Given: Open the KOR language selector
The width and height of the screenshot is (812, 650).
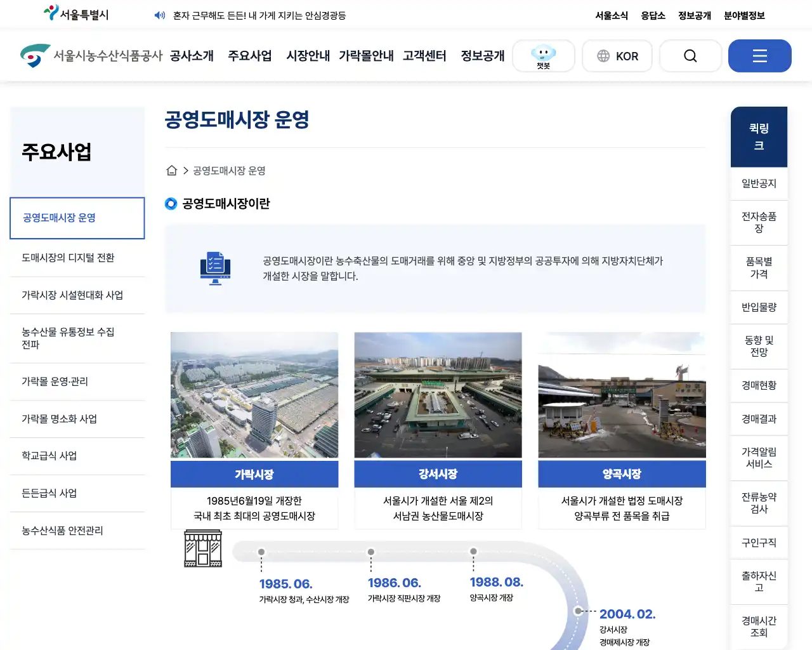Looking at the screenshot, I should point(617,56).
